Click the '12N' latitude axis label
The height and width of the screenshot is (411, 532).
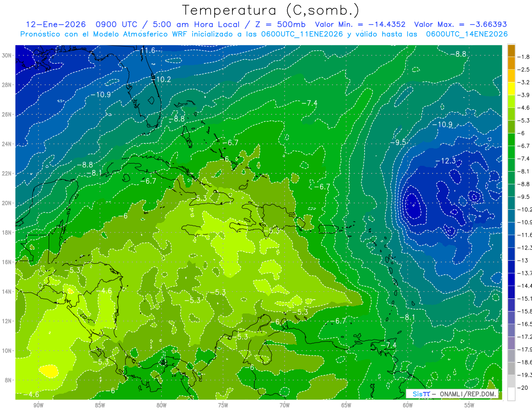point(7,321)
